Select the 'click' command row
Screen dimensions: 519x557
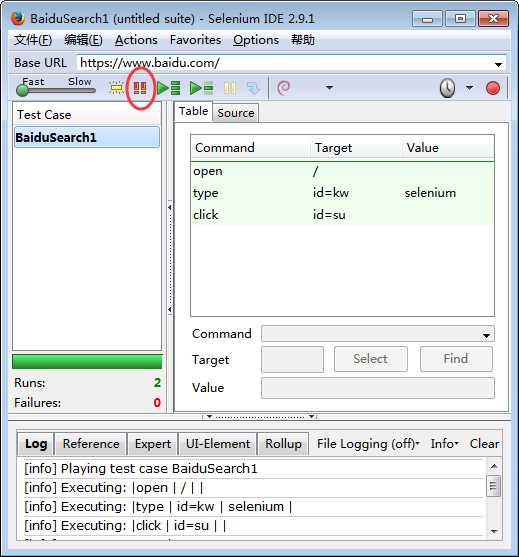click(342, 215)
